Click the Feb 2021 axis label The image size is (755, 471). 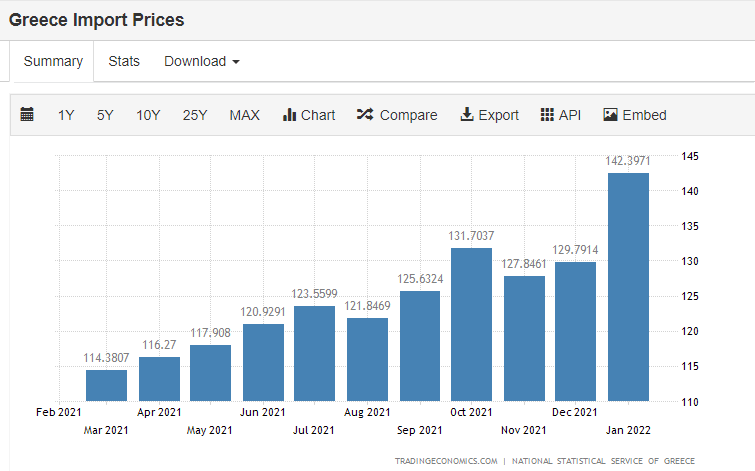point(59,412)
